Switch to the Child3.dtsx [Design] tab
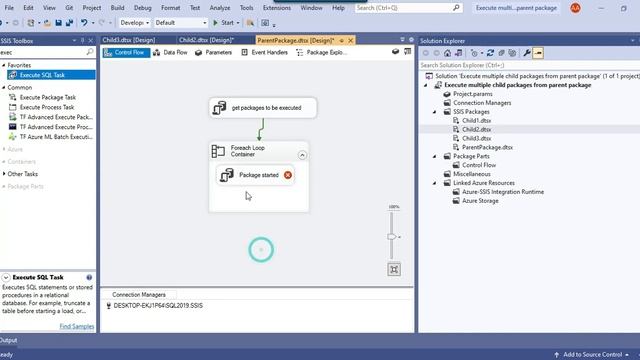Viewport: 640px width, 360px height. pyautogui.click(x=129, y=40)
